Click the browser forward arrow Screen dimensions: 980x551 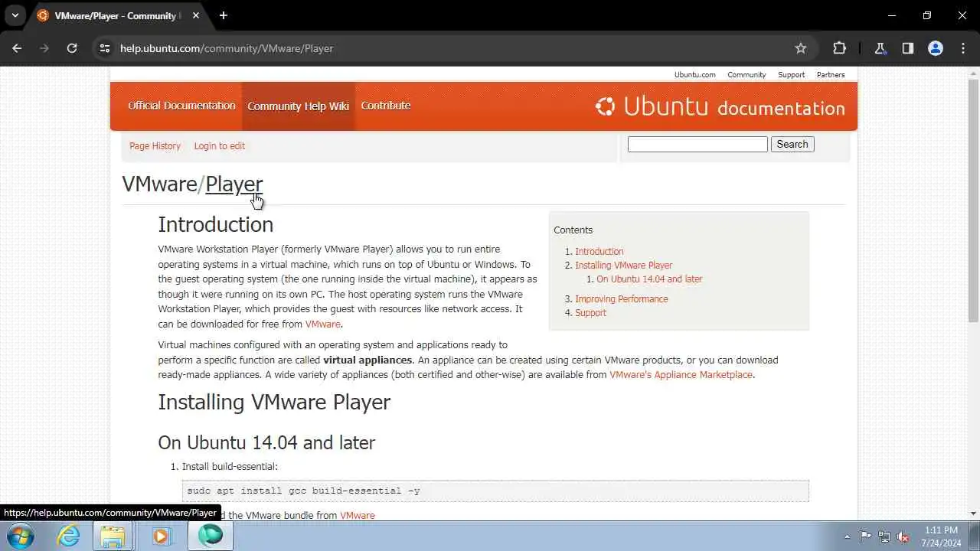point(44,48)
